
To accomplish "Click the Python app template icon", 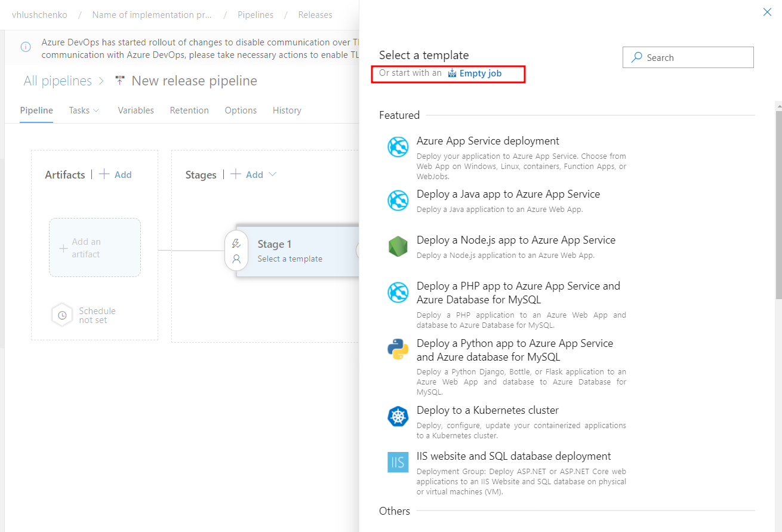I will pyautogui.click(x=398, y=349).
